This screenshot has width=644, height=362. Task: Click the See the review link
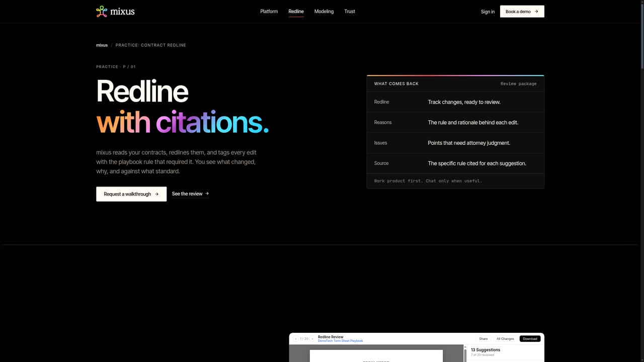190,194
